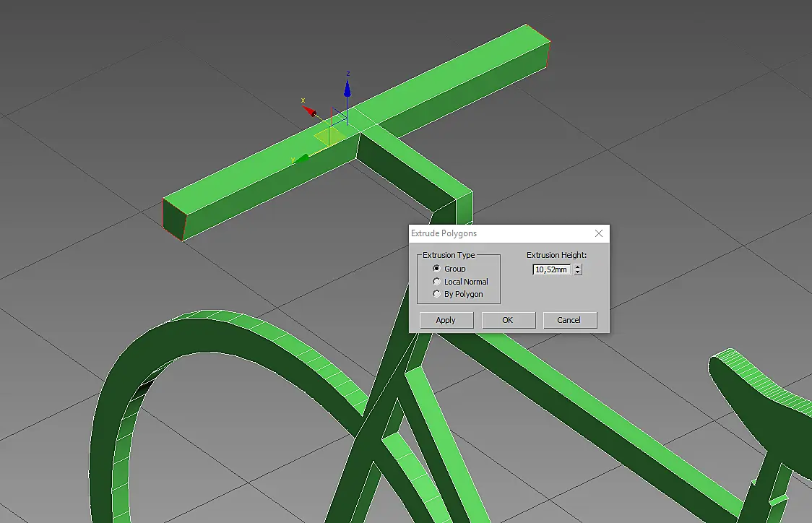This screenshot has height=523, width=812.
Task: Decrease extrusion height with down spinner arrow
Action: tap(578, 272)
